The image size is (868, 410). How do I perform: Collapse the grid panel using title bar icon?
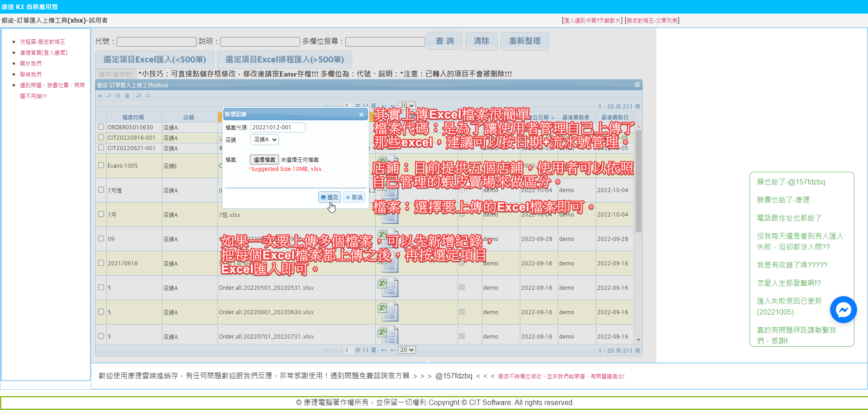point(637,85)
